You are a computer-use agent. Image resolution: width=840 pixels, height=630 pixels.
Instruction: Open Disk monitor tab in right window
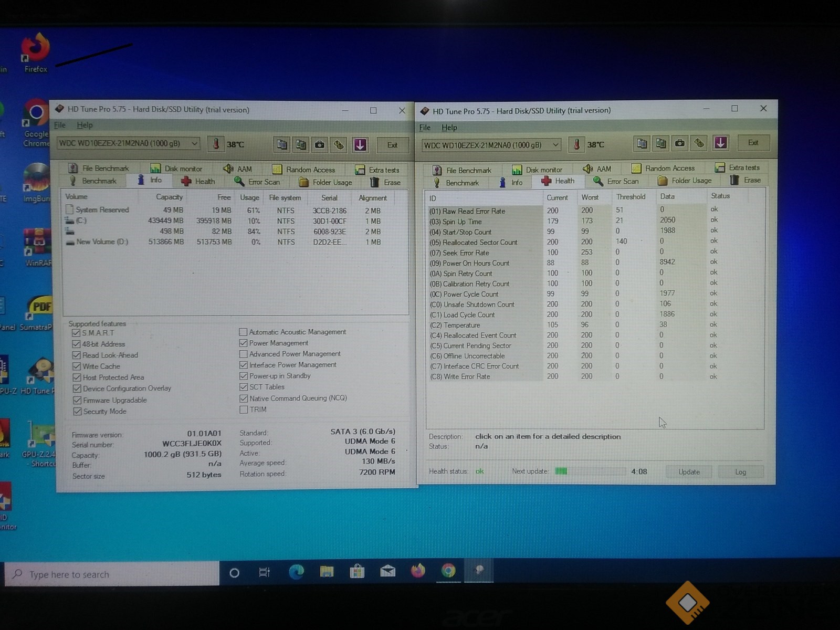pos(537,170)
